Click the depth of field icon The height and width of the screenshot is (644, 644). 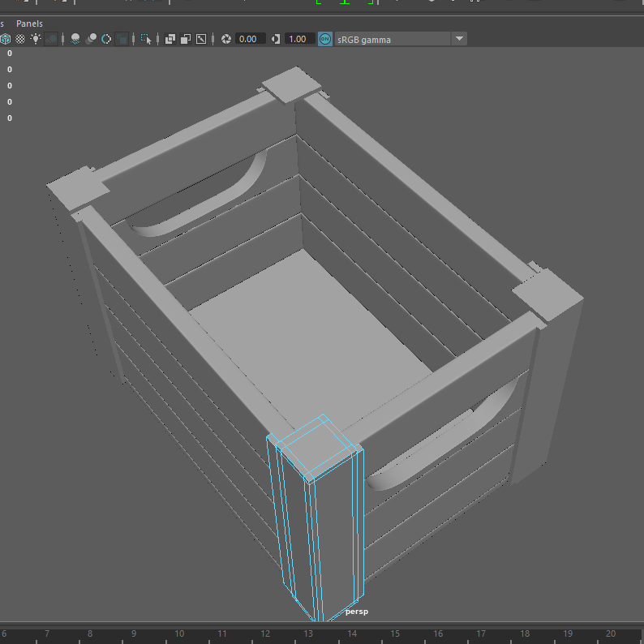[122, 39]
